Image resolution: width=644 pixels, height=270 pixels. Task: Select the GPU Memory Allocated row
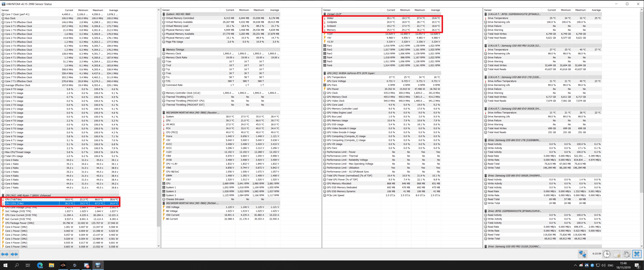click(x=382, y=183)
